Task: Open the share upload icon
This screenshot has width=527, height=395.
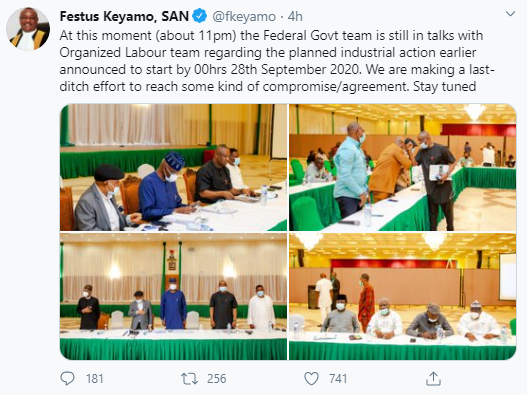Action: (434, 379)
